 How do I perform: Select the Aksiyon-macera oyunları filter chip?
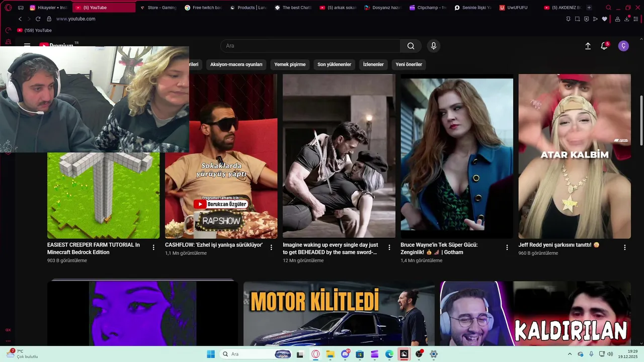tap(236, 64)
